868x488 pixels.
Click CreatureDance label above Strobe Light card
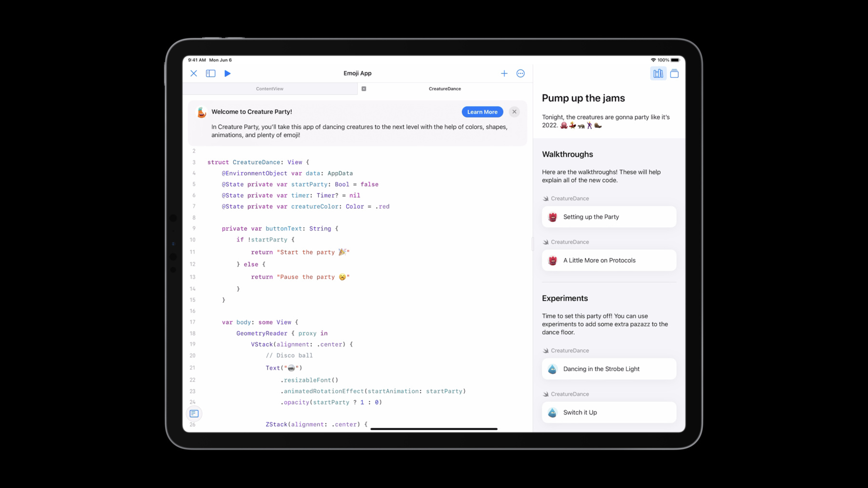coord(570,351)
